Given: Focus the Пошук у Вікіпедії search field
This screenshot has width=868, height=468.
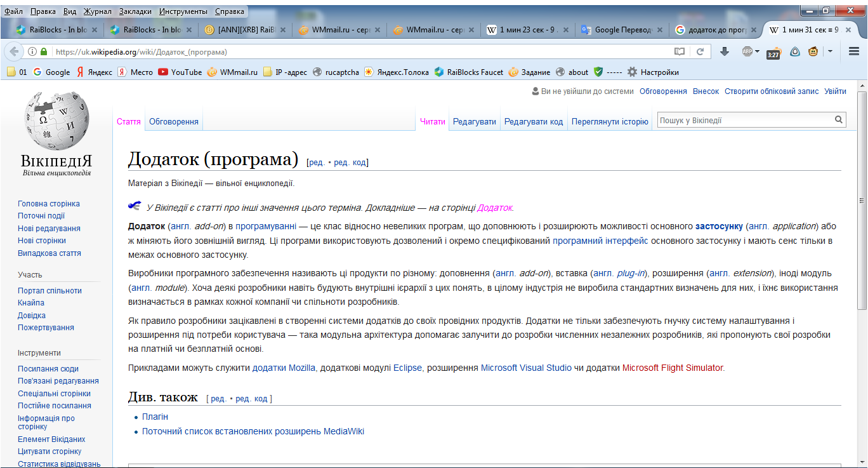Looking at the screenshot, I should [745, 120].
